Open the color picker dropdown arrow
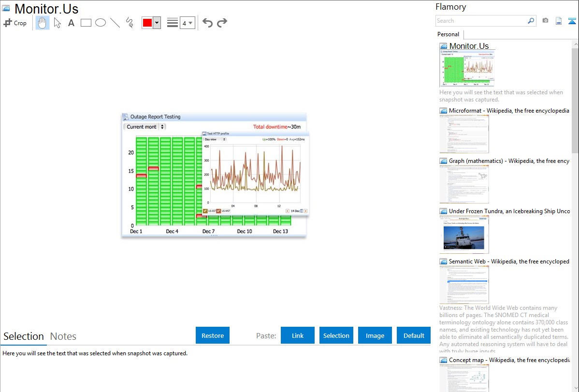The height and width of the screenshot is (392, 579). pos(157,23)
